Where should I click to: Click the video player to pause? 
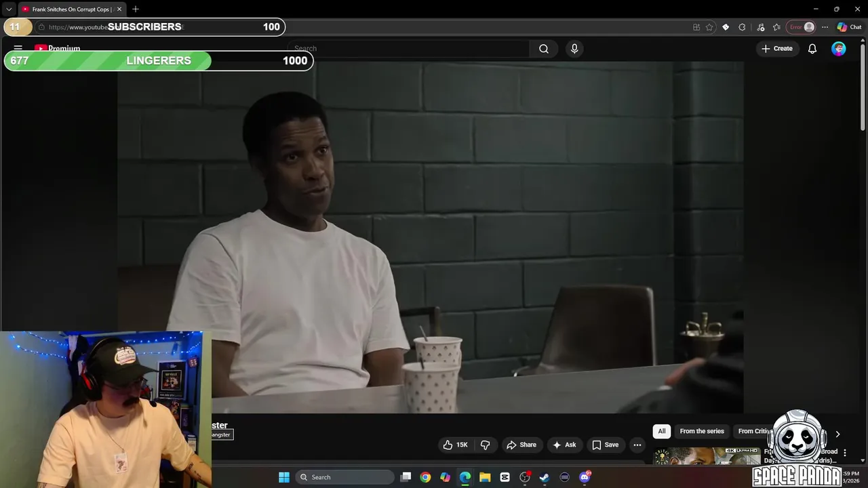tap(431, 237)
